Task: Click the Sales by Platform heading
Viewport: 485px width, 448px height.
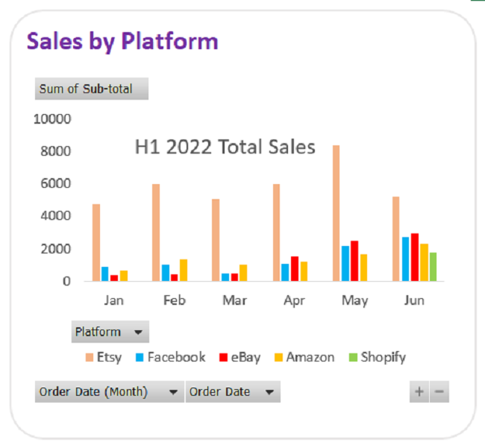Action: coord(122,41)
